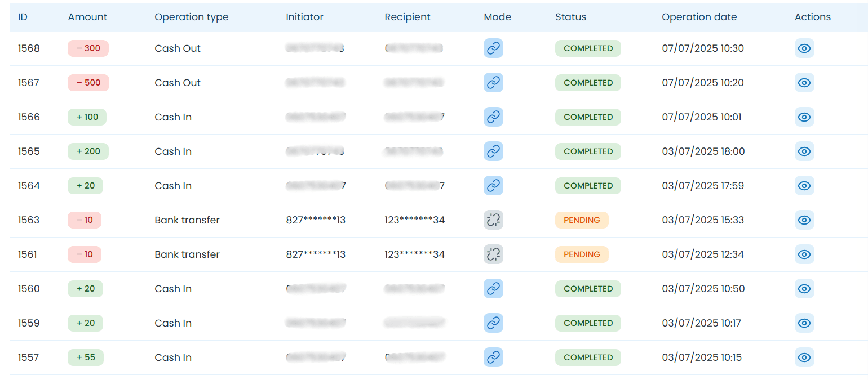Click the Operation type column header
Screen dimensions: 868x380
192,17
